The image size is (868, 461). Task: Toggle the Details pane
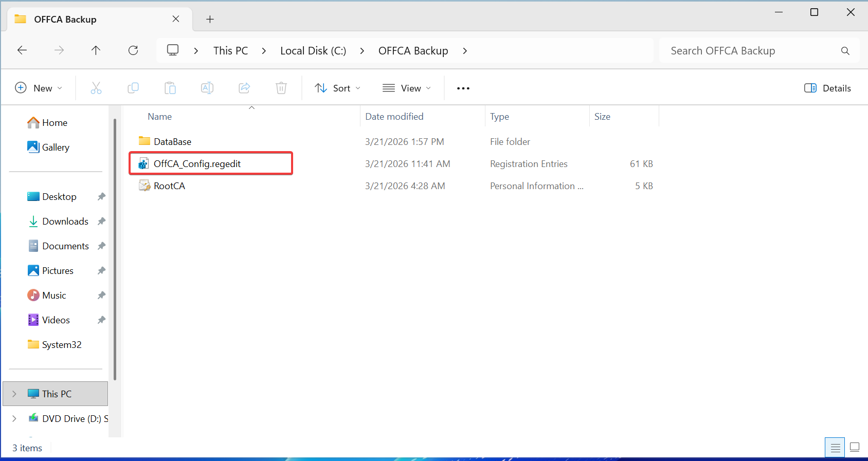click(x=827, y=88)
